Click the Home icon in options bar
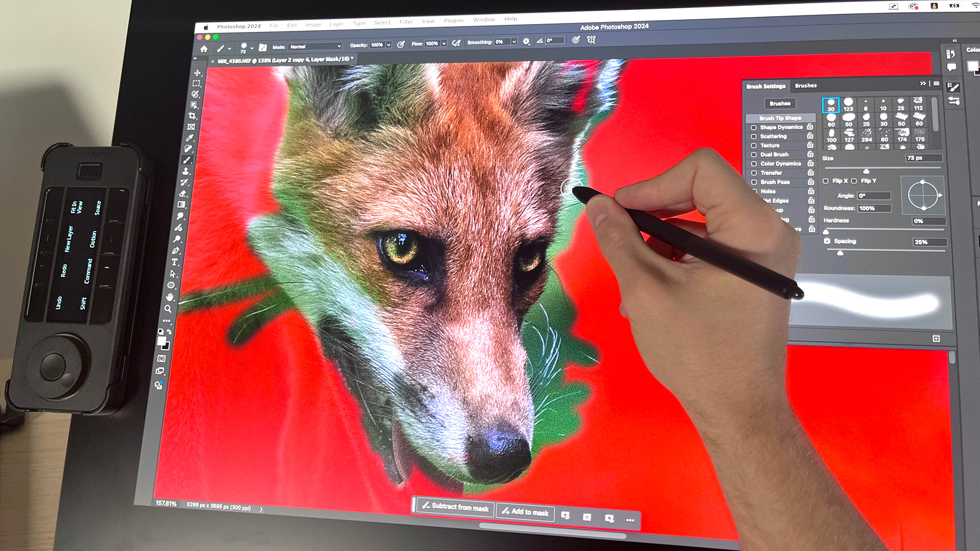 click(x=204, y=49)
